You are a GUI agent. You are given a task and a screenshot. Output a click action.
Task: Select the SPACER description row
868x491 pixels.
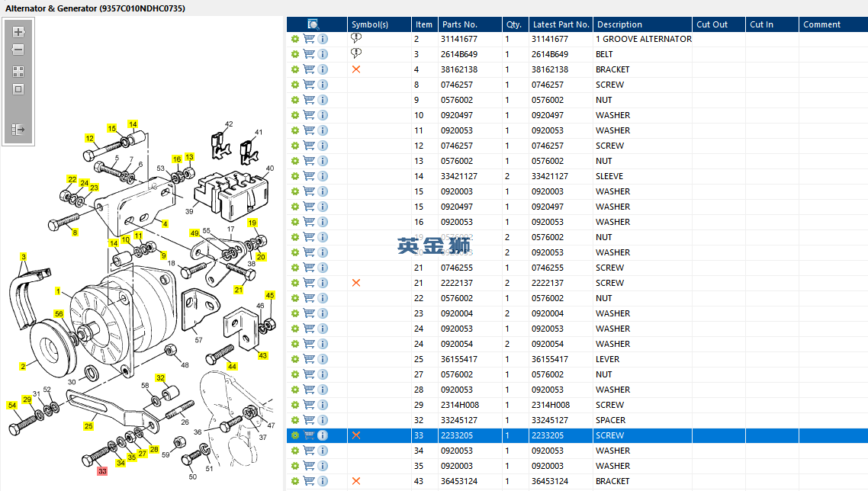[x=610, y=420]
